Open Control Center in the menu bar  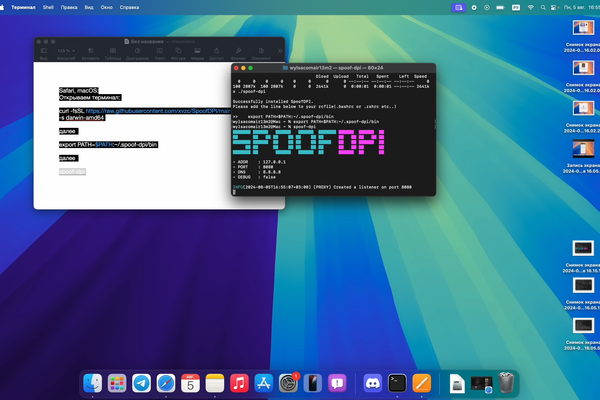[554, 7]
